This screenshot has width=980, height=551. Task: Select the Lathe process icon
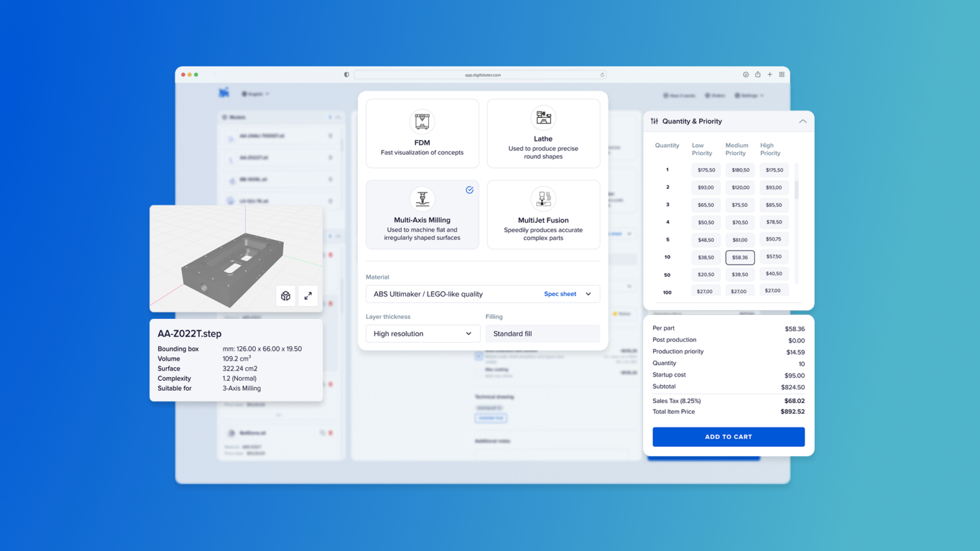tap(543, 117)
